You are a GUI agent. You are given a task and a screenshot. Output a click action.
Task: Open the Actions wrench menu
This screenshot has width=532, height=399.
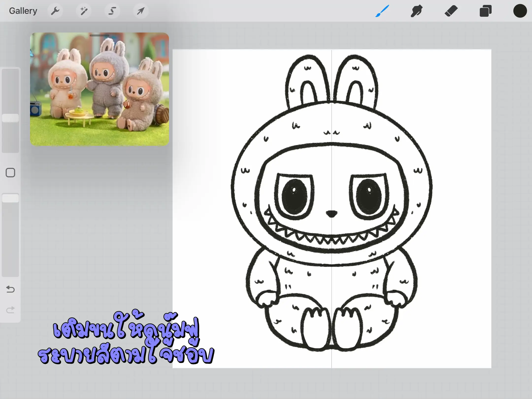point(55,11)
